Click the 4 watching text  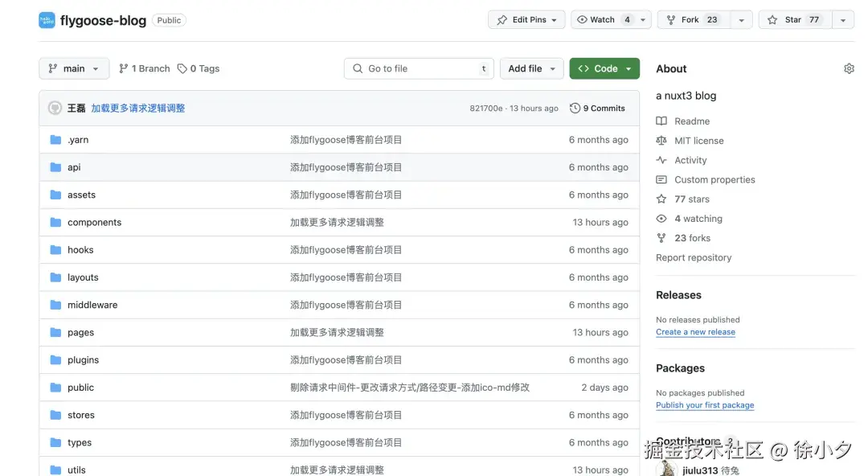tap(698, 219)
